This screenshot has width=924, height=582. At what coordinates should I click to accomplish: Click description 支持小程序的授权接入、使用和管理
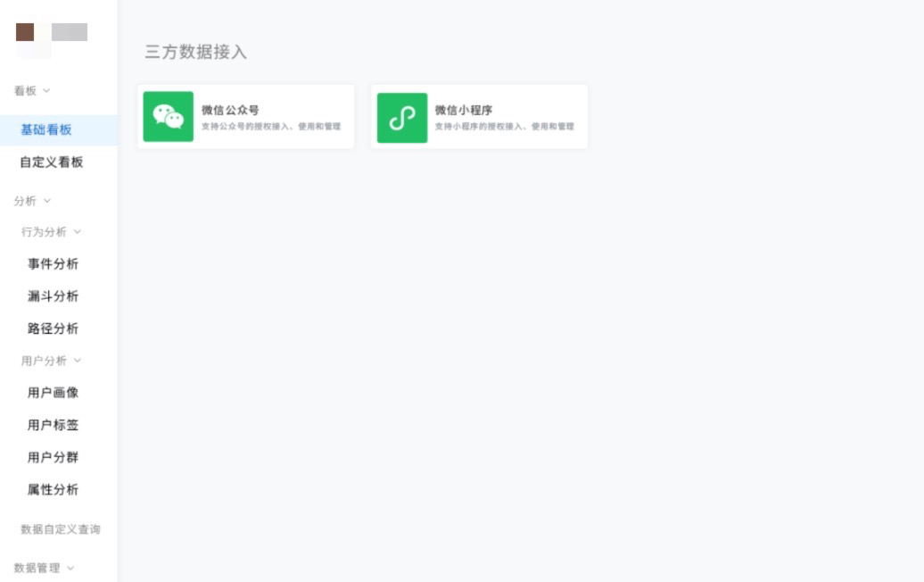[505, 126]
